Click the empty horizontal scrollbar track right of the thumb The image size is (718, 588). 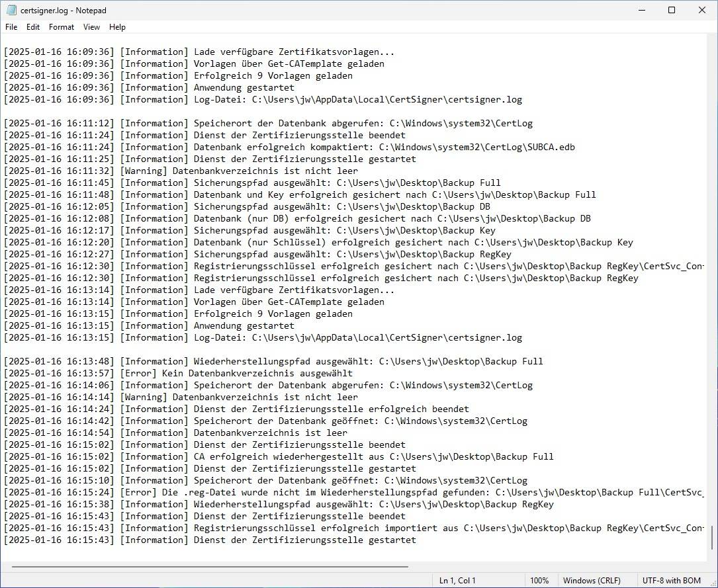pos(556,567)
